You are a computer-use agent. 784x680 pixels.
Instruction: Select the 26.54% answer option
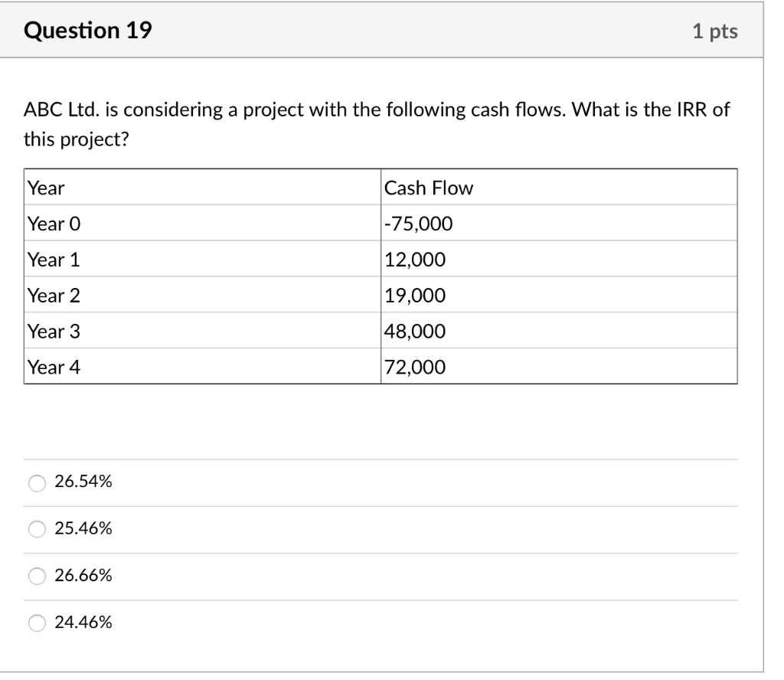tap(36, 481)
